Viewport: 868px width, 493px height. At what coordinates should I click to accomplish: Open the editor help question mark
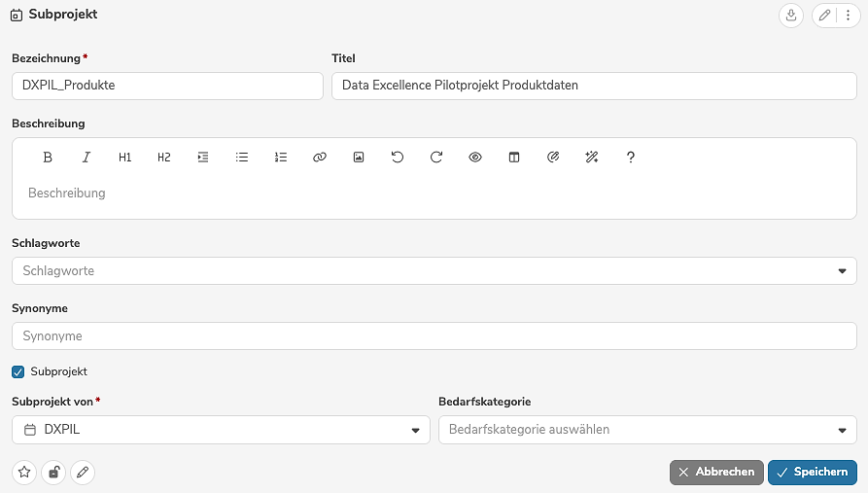pyautogui.click(x=631, y=157)
